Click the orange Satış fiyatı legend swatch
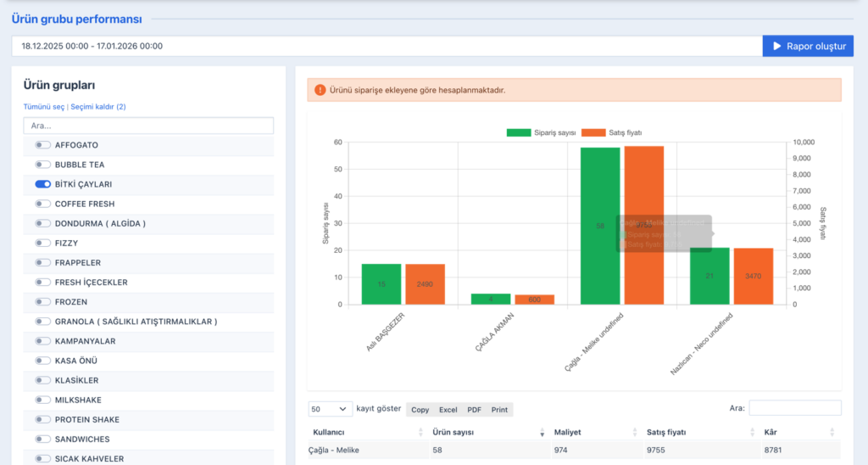Screen dimensions: 868x465 (x=593, y=133)
